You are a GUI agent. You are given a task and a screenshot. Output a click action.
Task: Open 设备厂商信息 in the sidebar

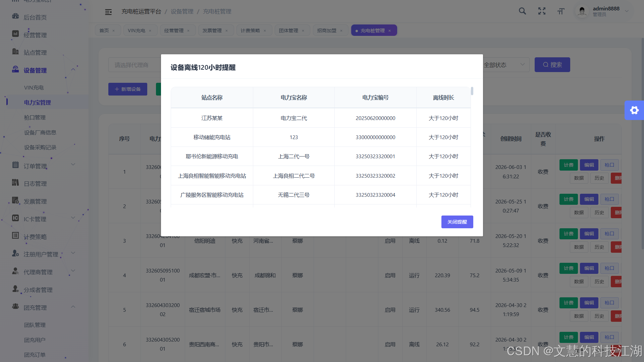(40, 132)
